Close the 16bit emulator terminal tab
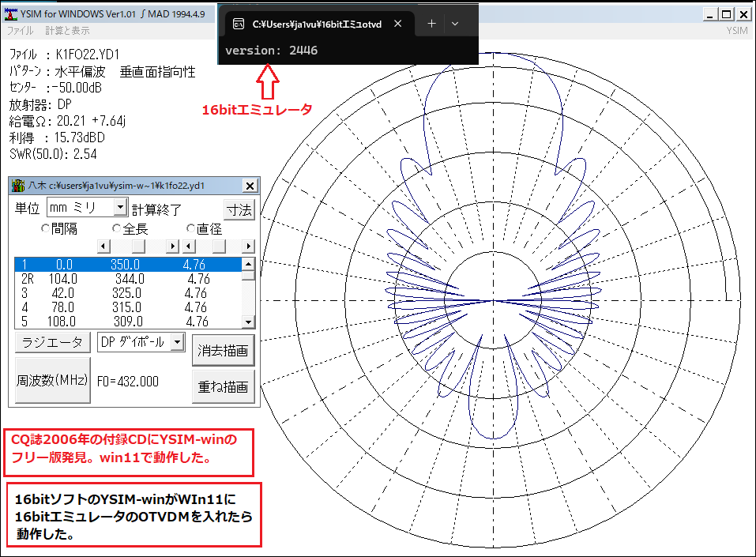756x557 pixels. click(x=398, y=24)
